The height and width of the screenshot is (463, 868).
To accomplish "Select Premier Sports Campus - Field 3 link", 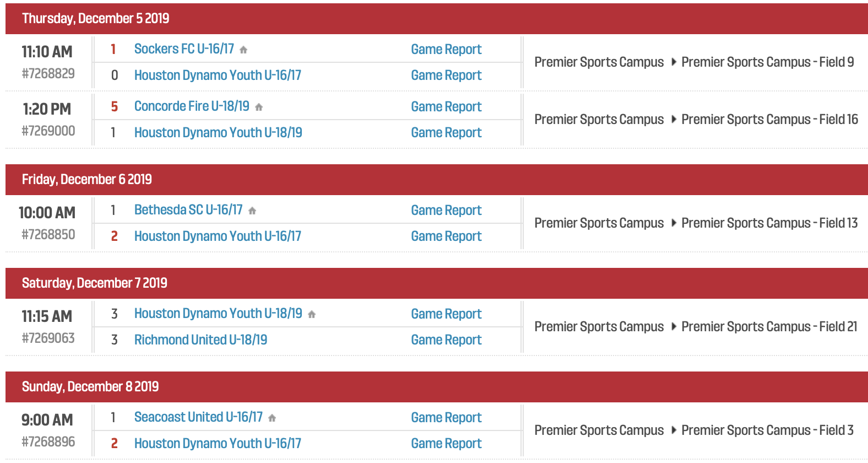I will (x=767, y=430).
